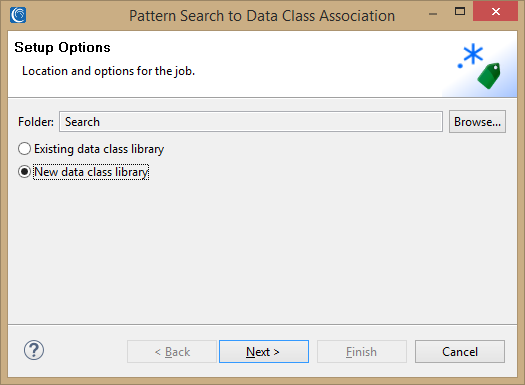Browse for a folder location

(477, 122)
